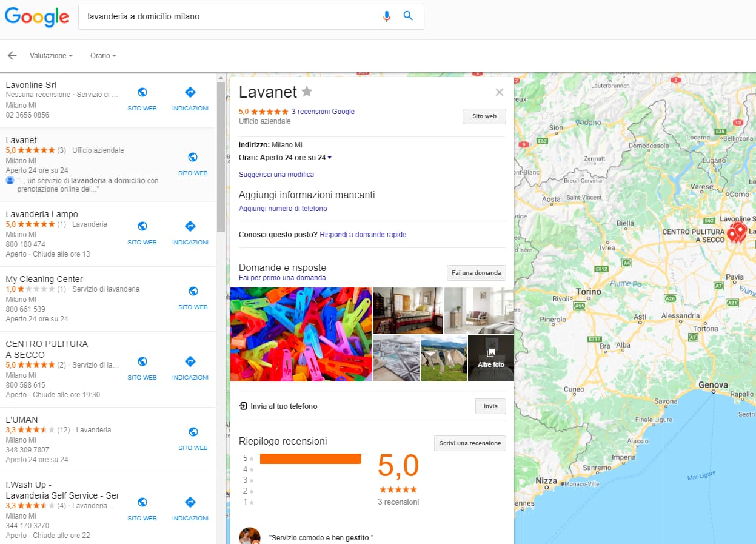Image resolution: width=756 pixels, height=544 pixels.
Task: Click Lavonline Srl phone number 02 3656 0856
Action: point(27,115)
